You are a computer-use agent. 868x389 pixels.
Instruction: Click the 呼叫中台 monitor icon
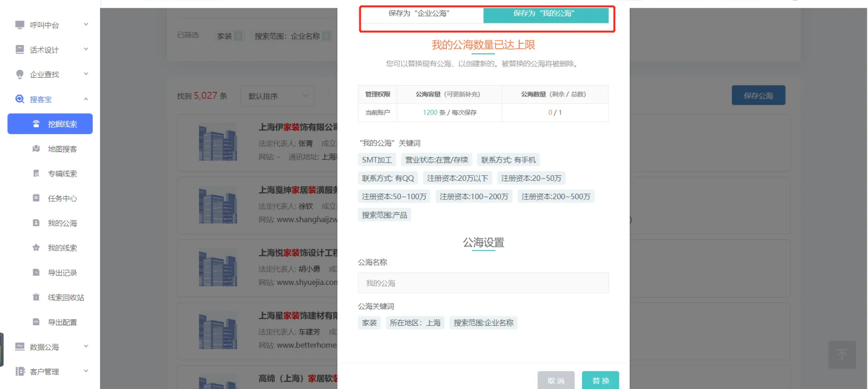click(19, 25)
